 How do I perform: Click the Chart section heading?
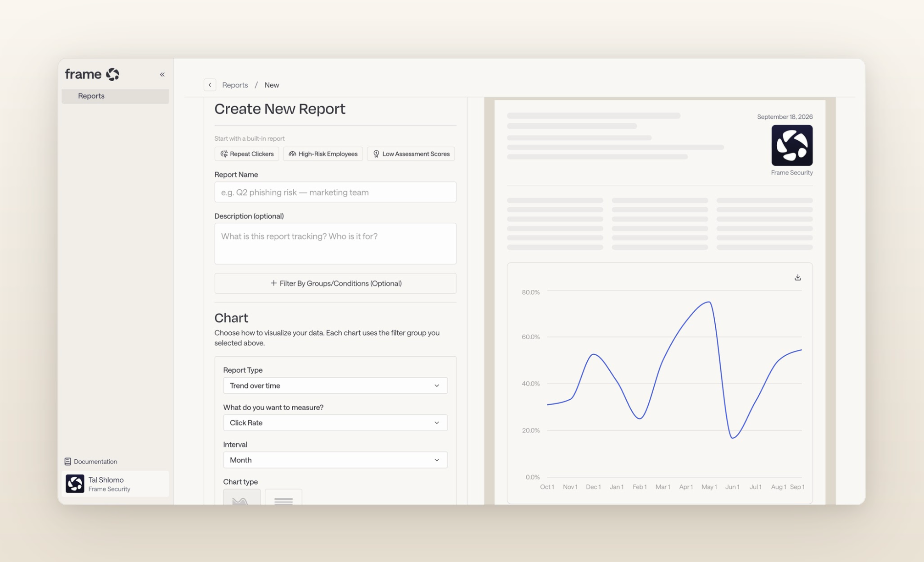pyautogui.click(x=231, y=318)
